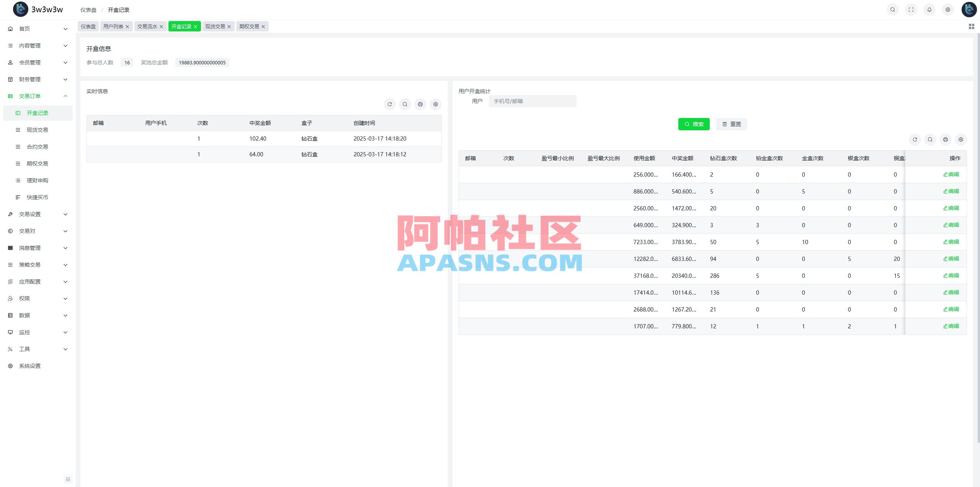Click the grid layout icon beside tabs
The height and width of the screenshot is (487, 980).
pyautogui.click(x=971, y=26)
